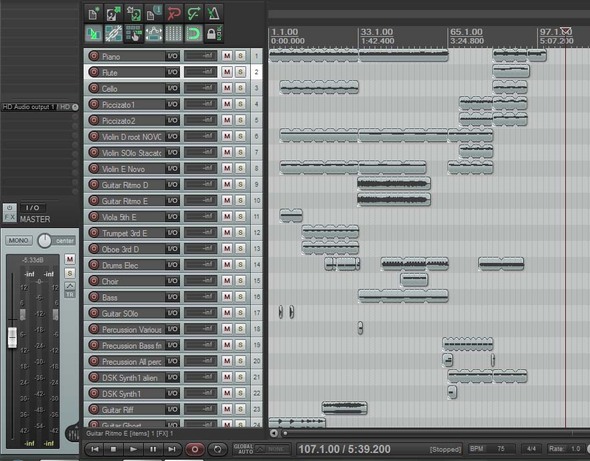Toggle the Repeat loop transport button
The height and width of the screenshot is (461, 590).
pyautogui.click(x=217, y=449)
